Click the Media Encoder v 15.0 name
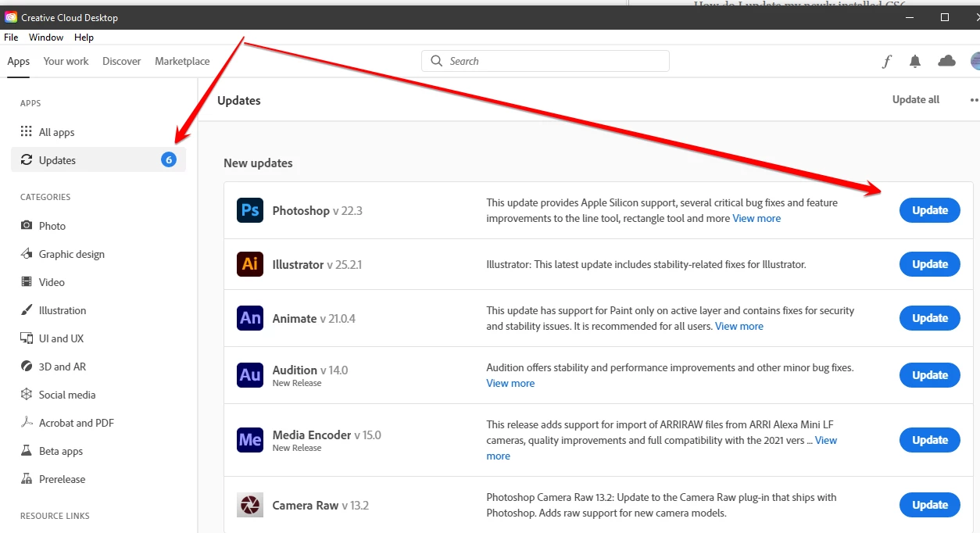The image size is (980, 533). click(327, 435)
